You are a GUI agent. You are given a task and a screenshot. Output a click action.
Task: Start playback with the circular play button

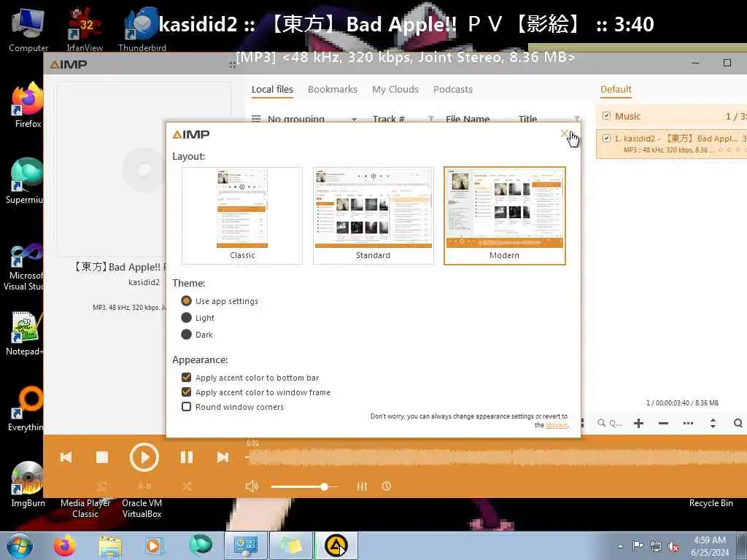click(144, 457)
